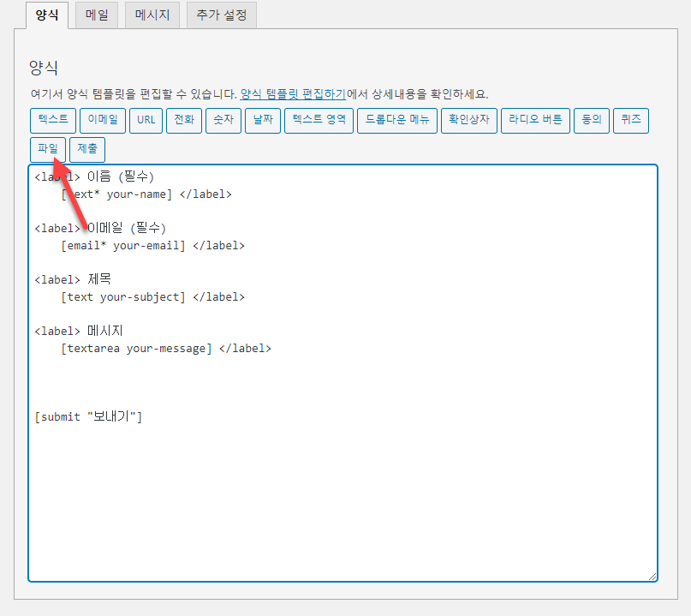691x616 pixels.
Task: Click the 제출 tag button
Action: click(87, 149)
